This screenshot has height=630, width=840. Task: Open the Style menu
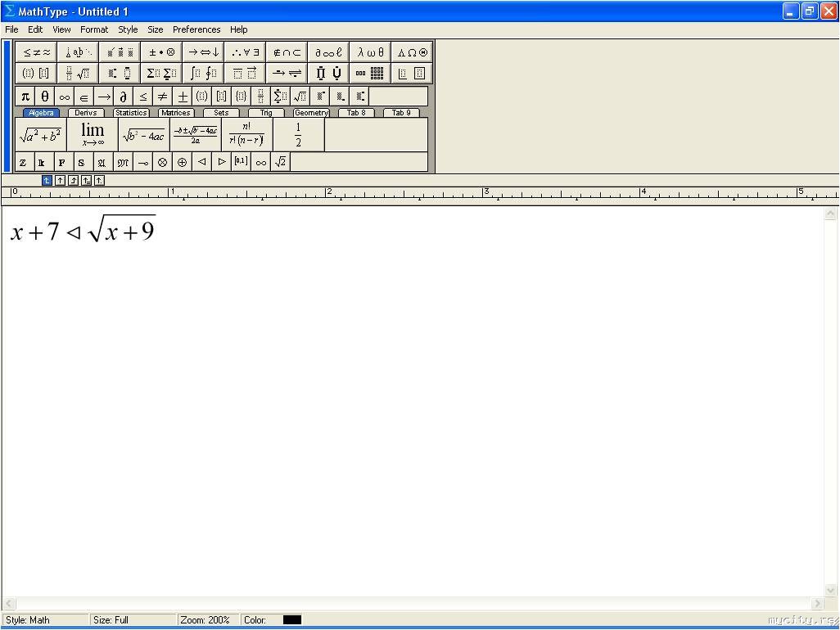coord(128,29)
